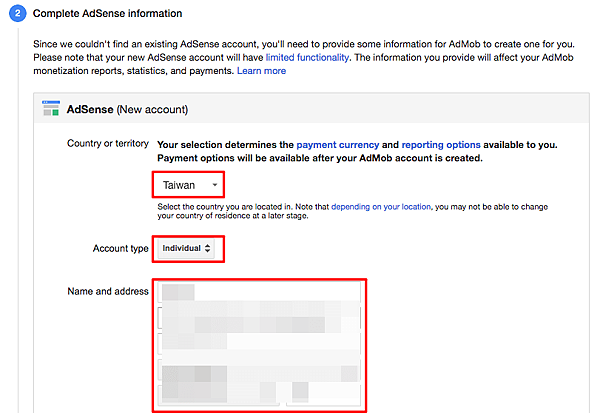The image size is (600, 413).
Task: Click the second Name and address field
Action: (258, 318)
